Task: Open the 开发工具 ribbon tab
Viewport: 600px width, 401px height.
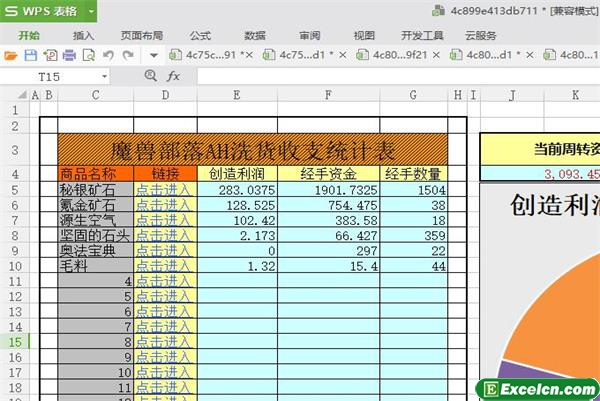Action: pyautogui.click(x=422, y=36)
